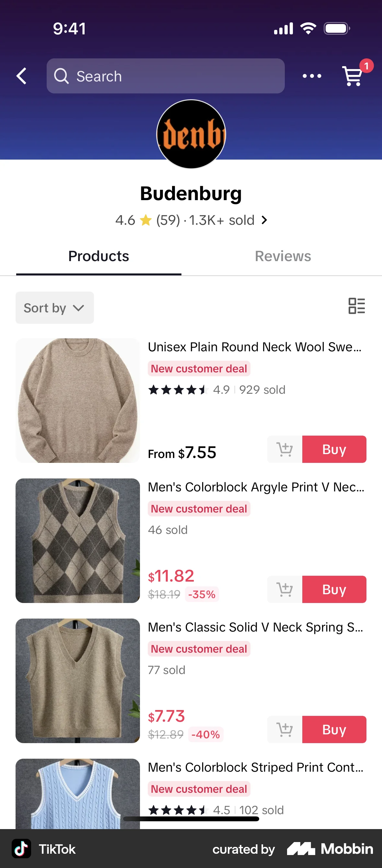Select the Products tab

(x=98, y=257)
